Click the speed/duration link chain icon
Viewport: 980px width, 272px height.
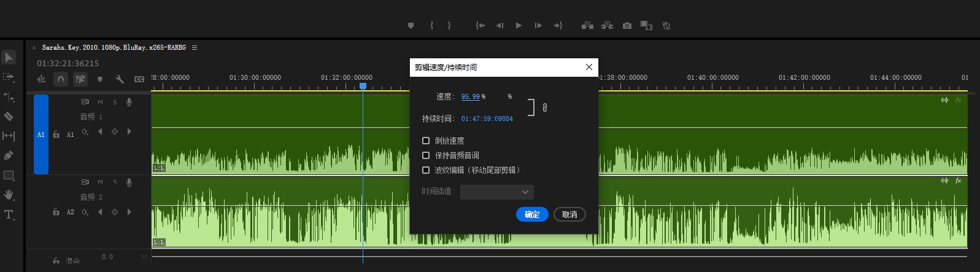544,107
